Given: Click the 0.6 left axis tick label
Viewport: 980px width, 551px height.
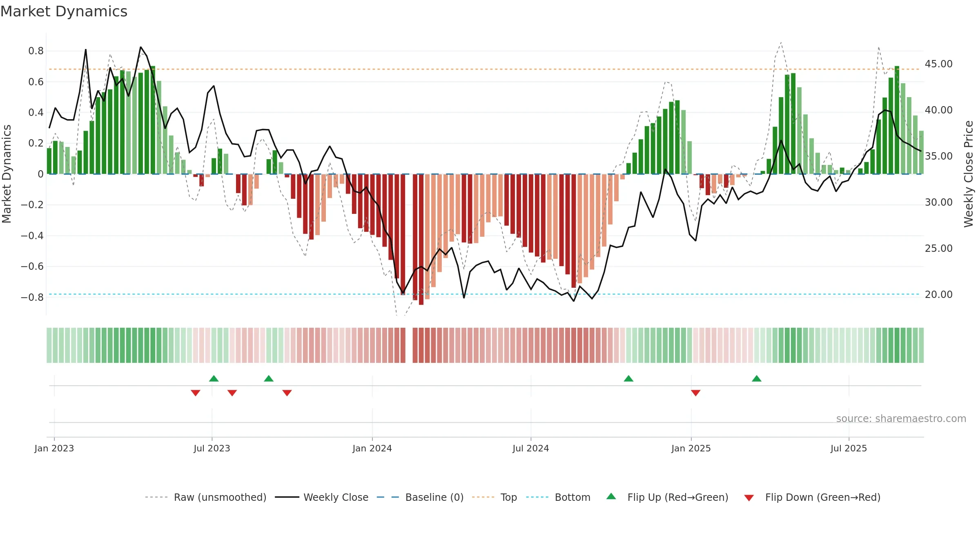Looking at the screenshot, I should point(36,82).
